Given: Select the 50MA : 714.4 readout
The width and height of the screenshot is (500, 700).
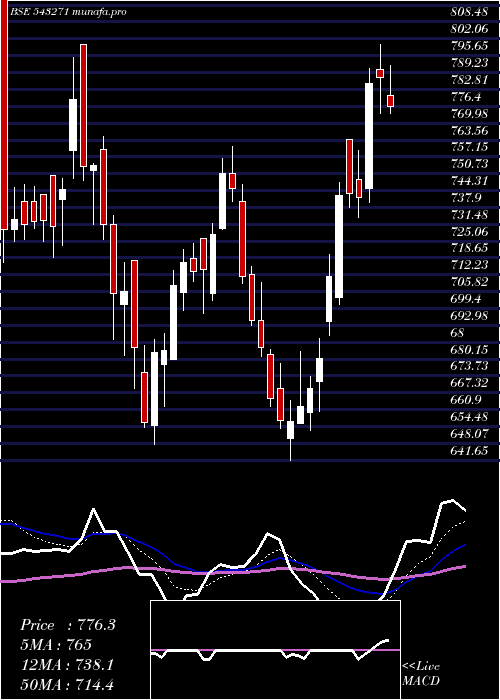Looking at the screenshot, I should (x=67, y=685).
